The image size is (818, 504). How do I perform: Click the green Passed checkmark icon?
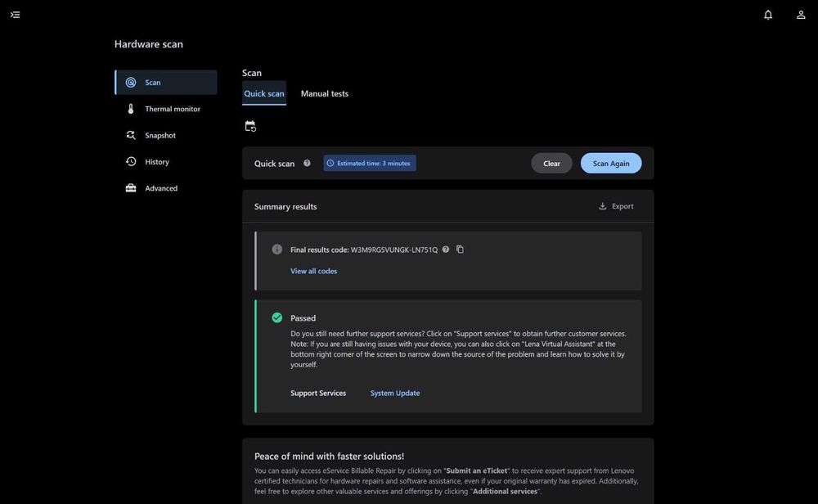tap(277, 317)
